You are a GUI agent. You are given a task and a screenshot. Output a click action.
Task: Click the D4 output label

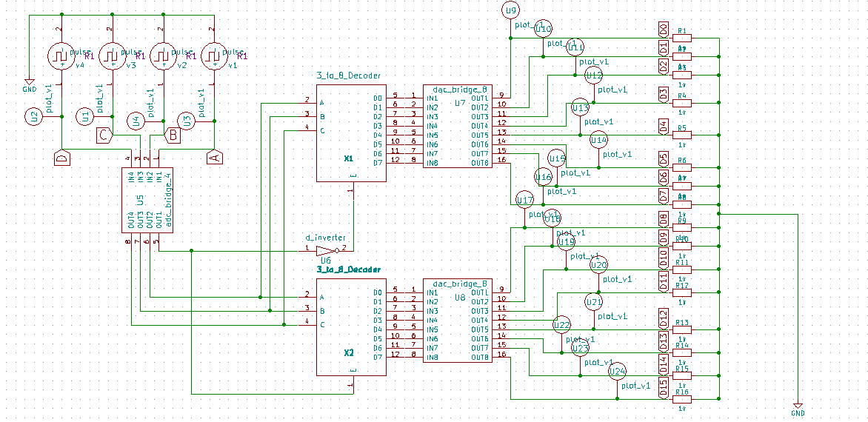pyautogui.click(x=663, y=127)
